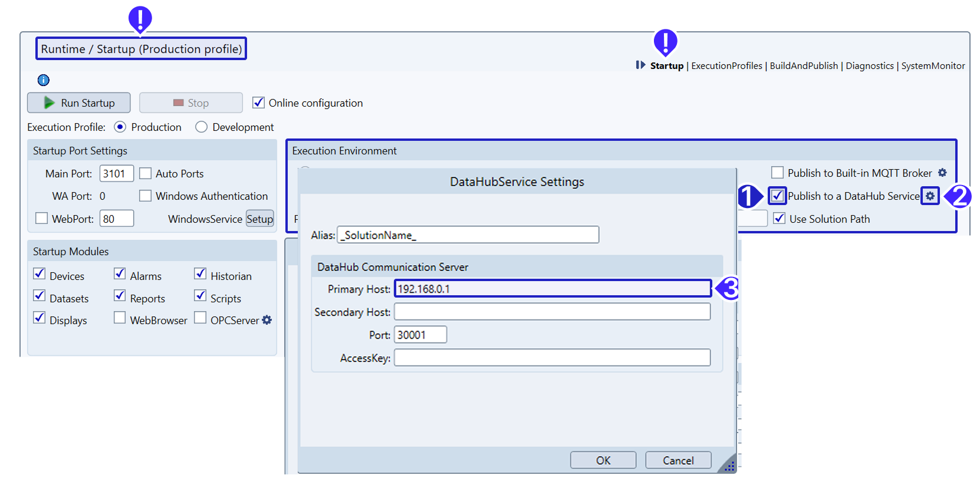Click the Primary Host input field
The image size is (980, 485).
point(552,289)
